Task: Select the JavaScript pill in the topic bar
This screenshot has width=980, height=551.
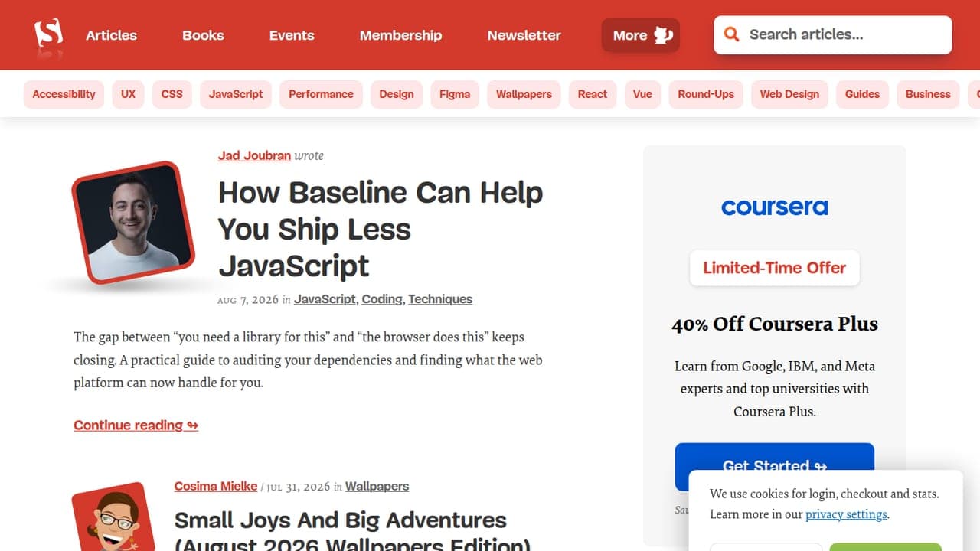Action: click(x=236, y=94)
